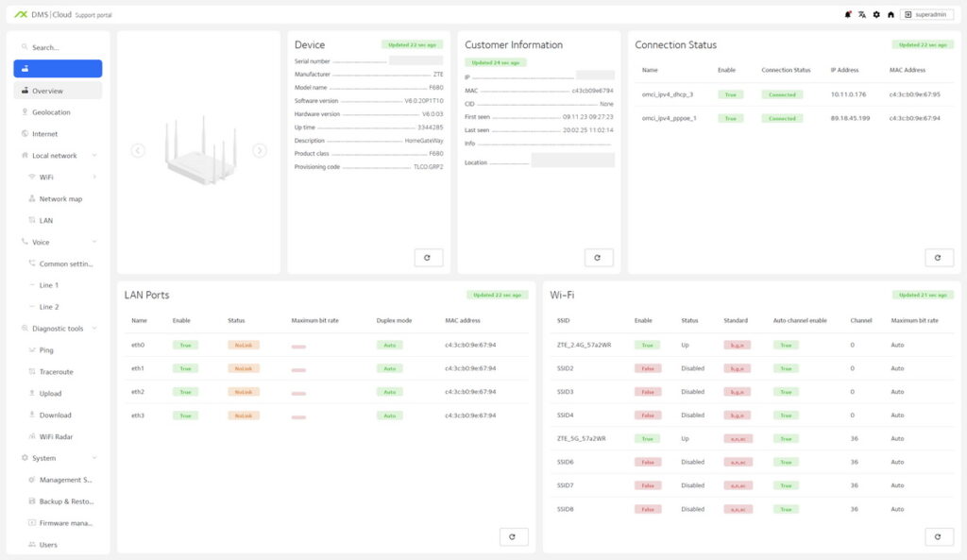Select Overview in the sidebar
967x560 pixels.
point(58,91)
